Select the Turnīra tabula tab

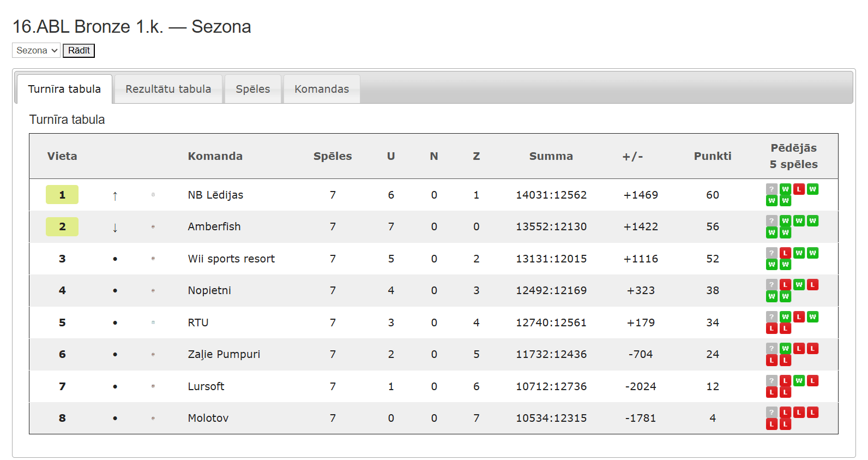pyautogui.click(x=64, y=89)
